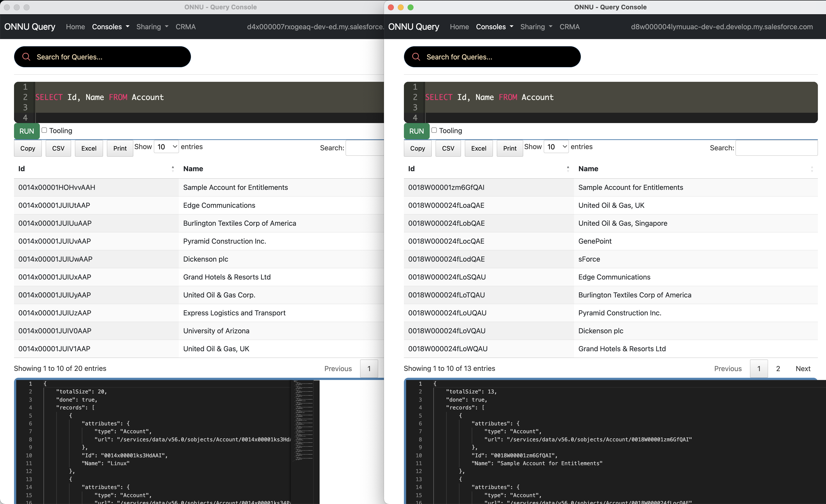Image resolution: width=826 pixels, height=504 pixels.
Task: Focus the Search for Queries field in left window
Action: pyautogui.click(x=102, y=56)
